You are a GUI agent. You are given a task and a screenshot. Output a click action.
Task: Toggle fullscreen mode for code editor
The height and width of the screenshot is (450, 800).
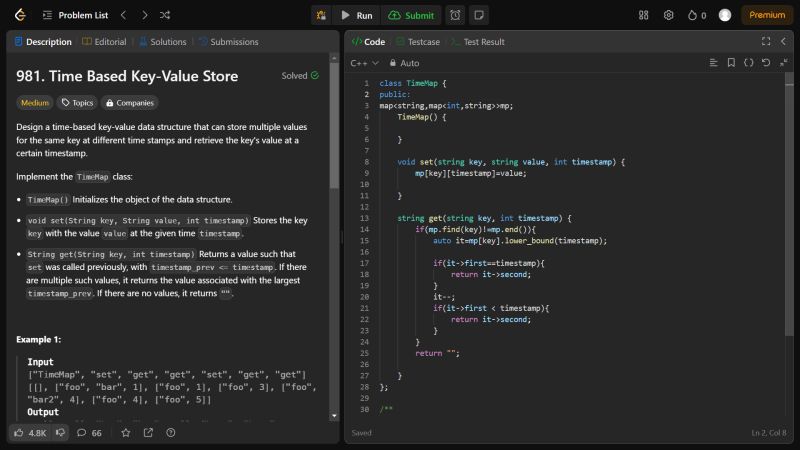(766, 41)
